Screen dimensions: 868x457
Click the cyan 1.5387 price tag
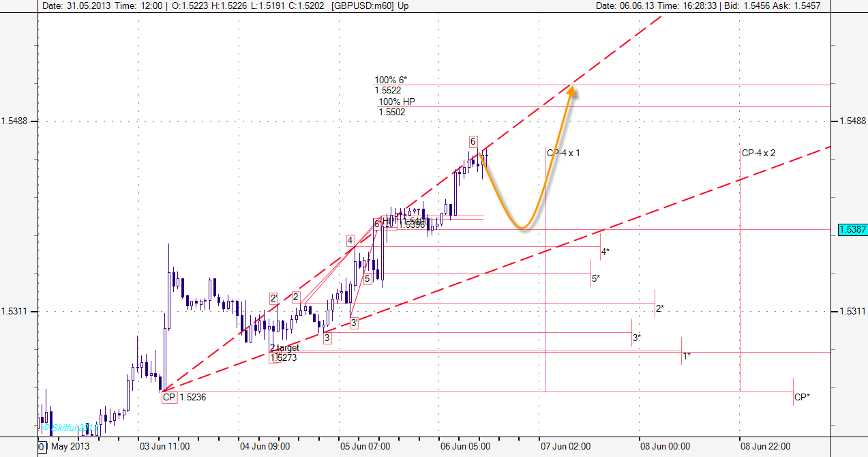[x=852, y=230]
